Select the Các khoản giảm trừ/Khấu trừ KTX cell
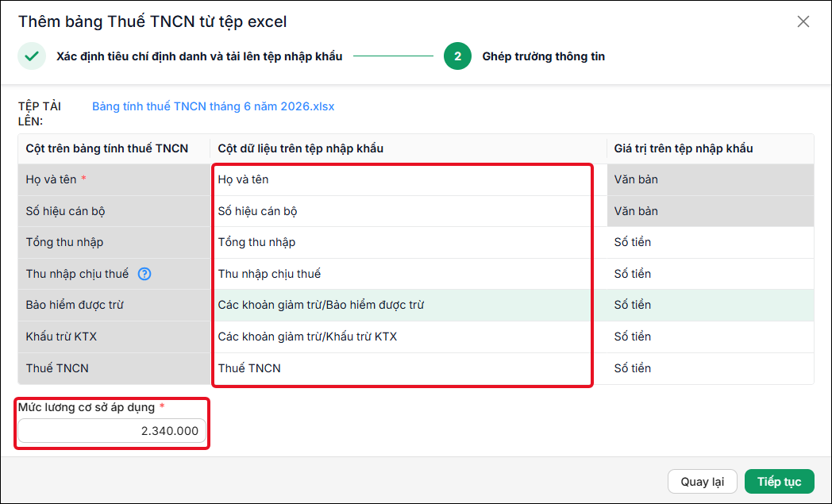This screenshot has width=832, height=504. pos(403,337)
